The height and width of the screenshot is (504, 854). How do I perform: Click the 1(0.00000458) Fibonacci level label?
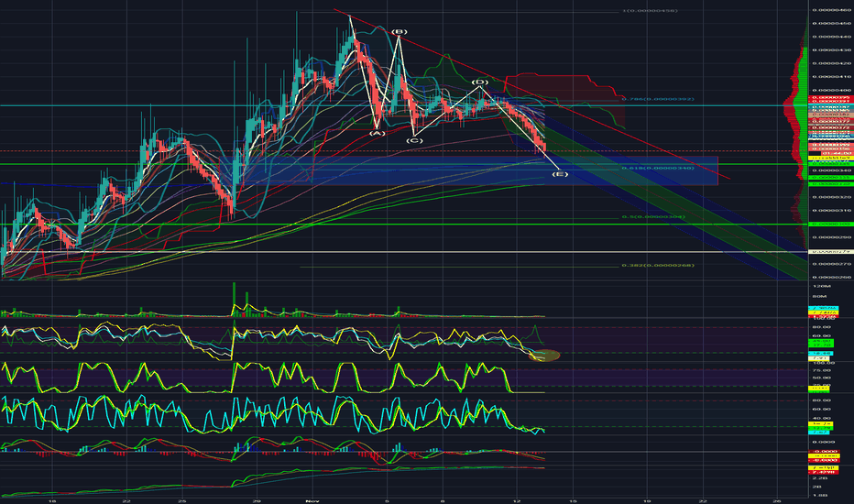[650, 10]
